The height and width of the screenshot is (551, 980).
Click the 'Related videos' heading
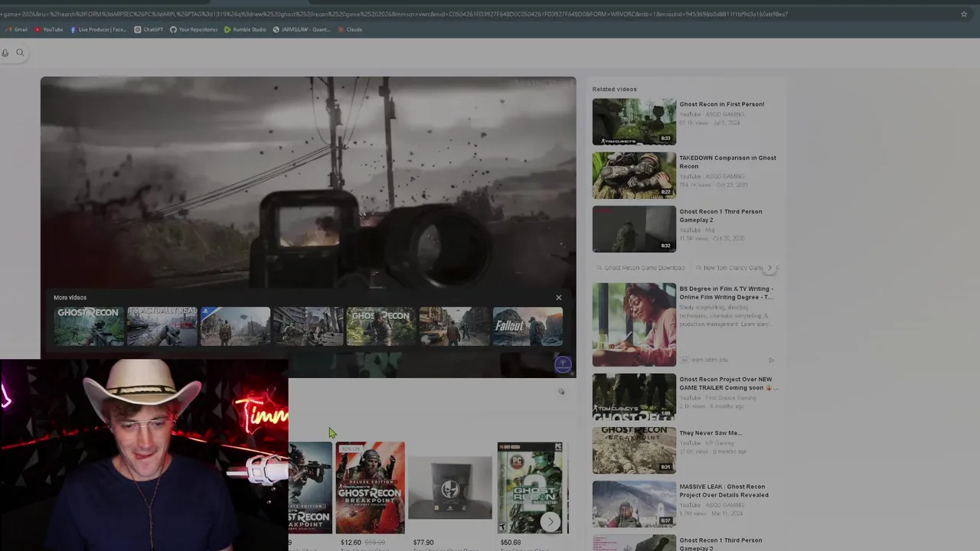[614, 90]
